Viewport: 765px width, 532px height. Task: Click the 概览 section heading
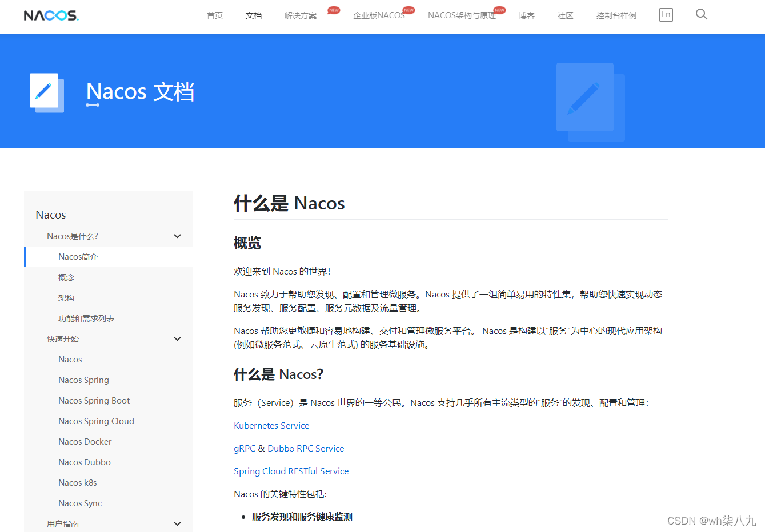point(247,243)
